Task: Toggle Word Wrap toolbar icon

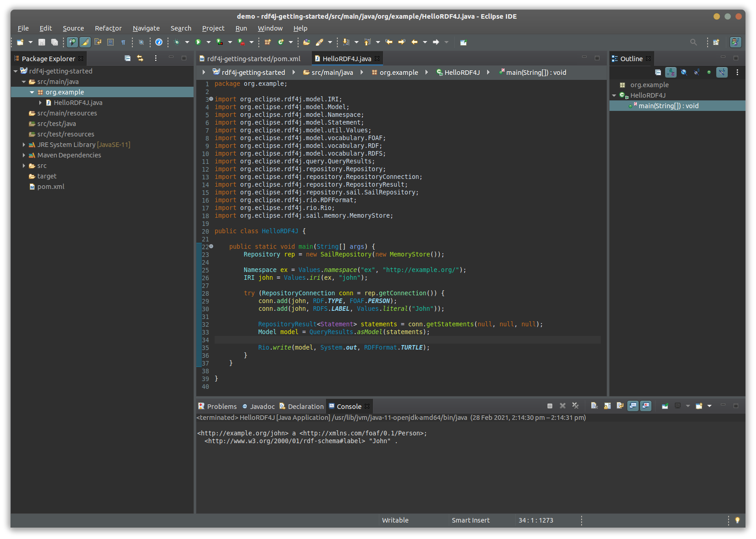Action: [x=98, y=42]
